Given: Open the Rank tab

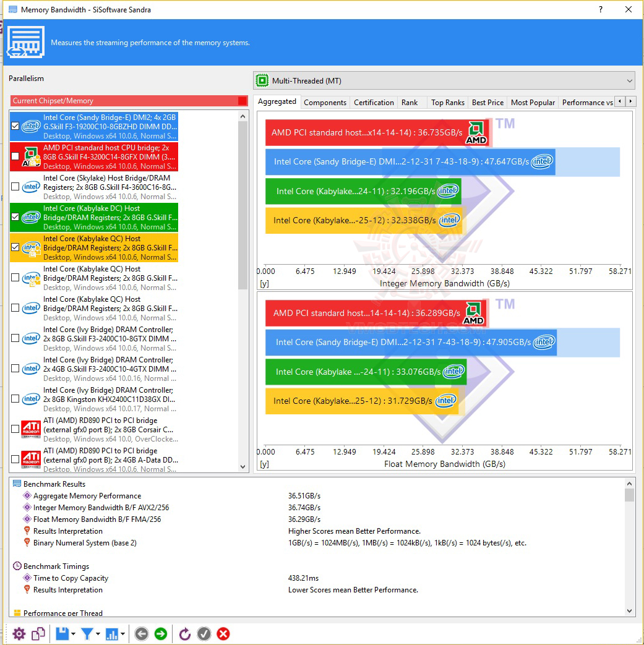Looking at the screenshot, I should click(x=410, y=103).
